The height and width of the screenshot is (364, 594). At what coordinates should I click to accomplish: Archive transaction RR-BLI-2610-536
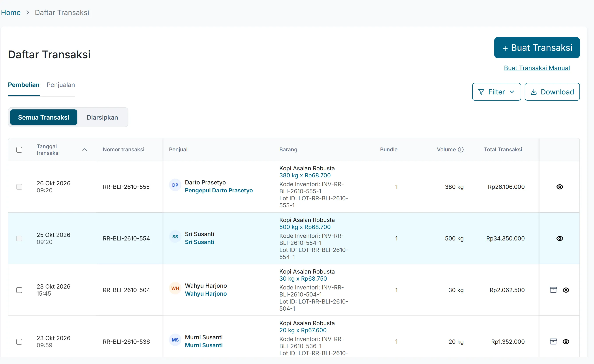pos(553,341)
